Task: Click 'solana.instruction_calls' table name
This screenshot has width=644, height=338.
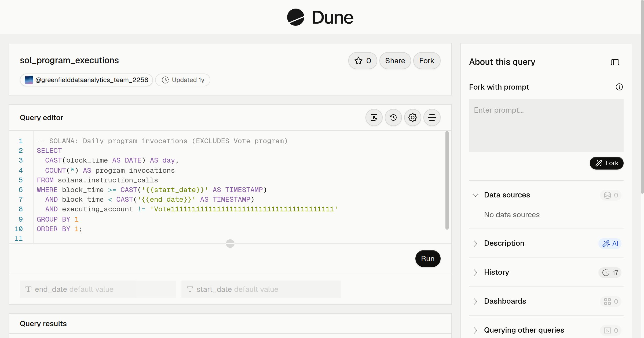Action: tap(108, 180)
